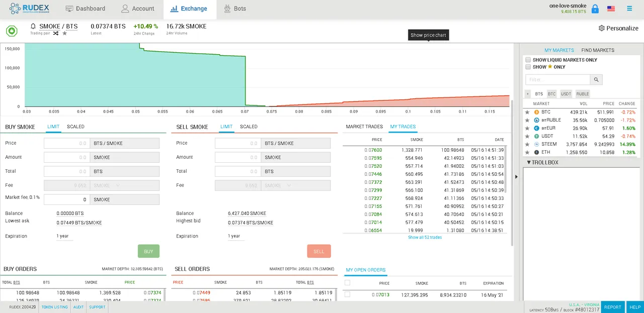
Task: Collapse the right side panel arrow
Action: pyautogui.click(x=517, y=176)
